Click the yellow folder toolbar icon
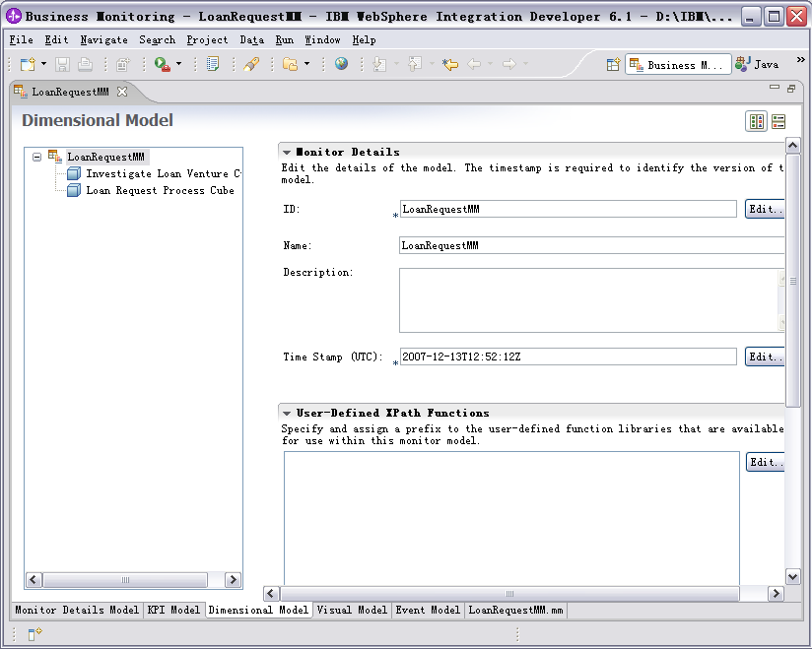Viewport: 812px width, 649px height. coord(290,64)
